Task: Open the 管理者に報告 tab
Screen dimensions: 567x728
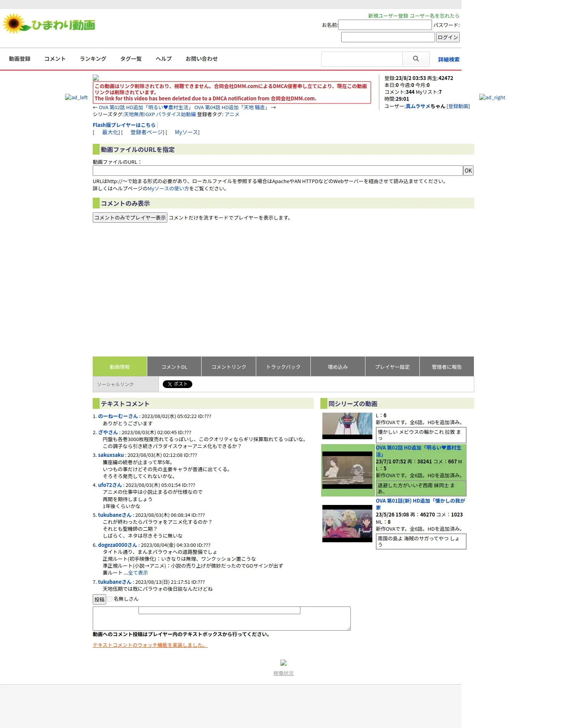Action: (447, 366)
